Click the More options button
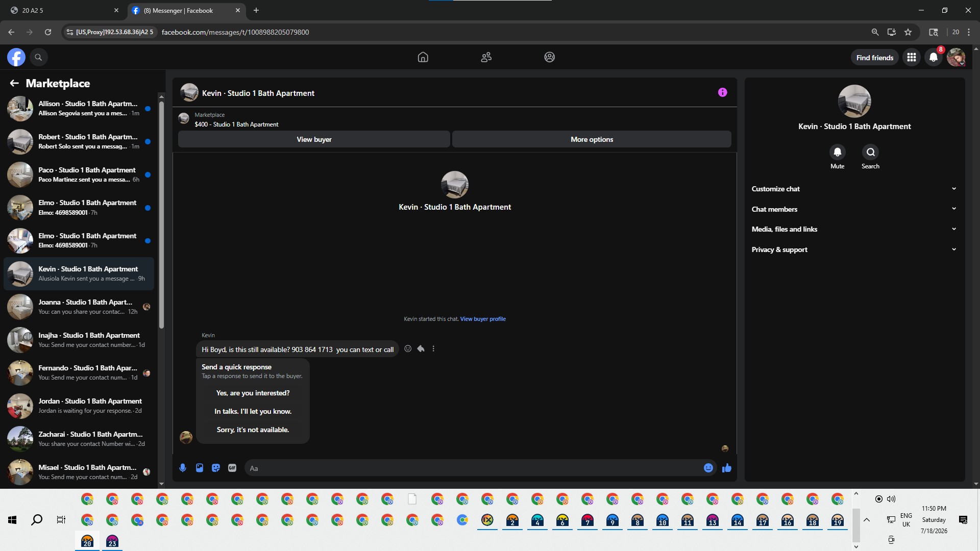This screenshot has height=551, width=980. click(592, 139)
